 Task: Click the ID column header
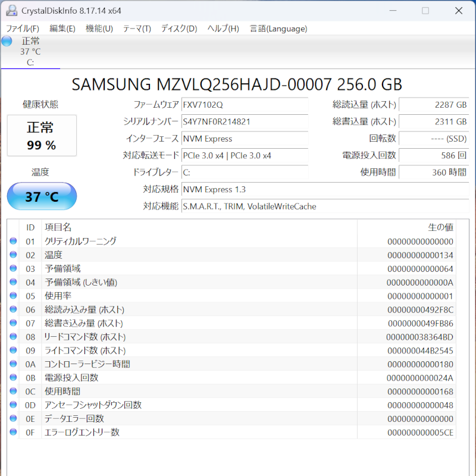30,227
